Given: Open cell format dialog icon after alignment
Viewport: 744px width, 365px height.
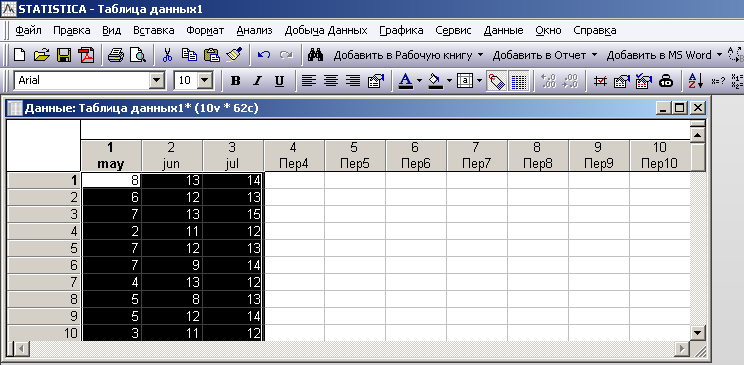Looking at the screenshot, I should pos(375,81).
